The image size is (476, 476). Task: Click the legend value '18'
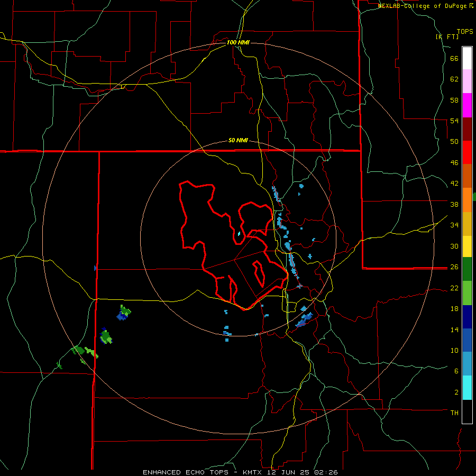pyautogui.click(x=454, y=309)
